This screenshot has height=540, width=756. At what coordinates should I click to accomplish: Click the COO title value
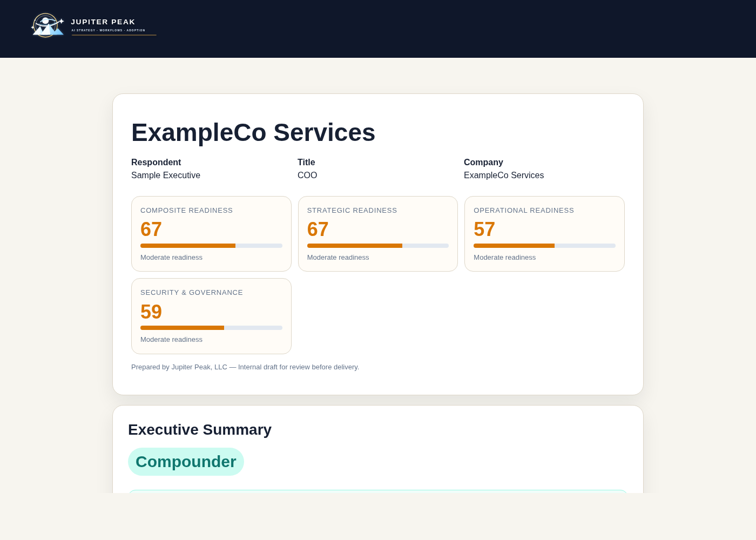coord(307,175)
